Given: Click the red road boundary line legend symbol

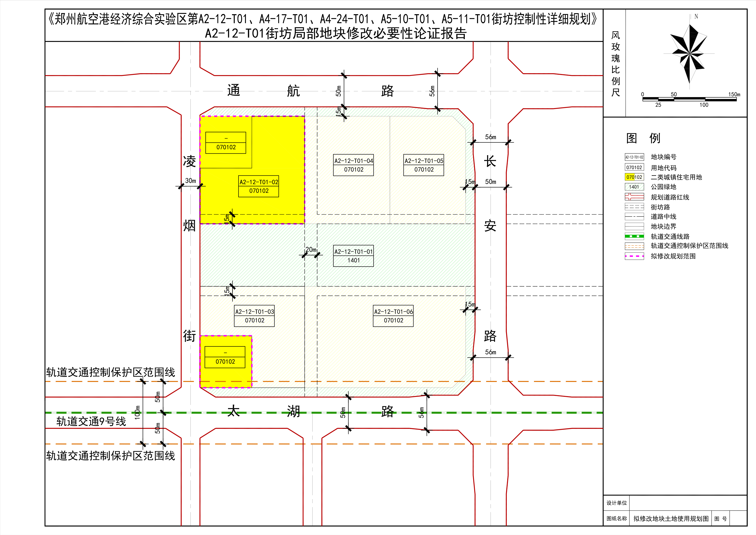Looking at the screenshot, I should (634, 197).
